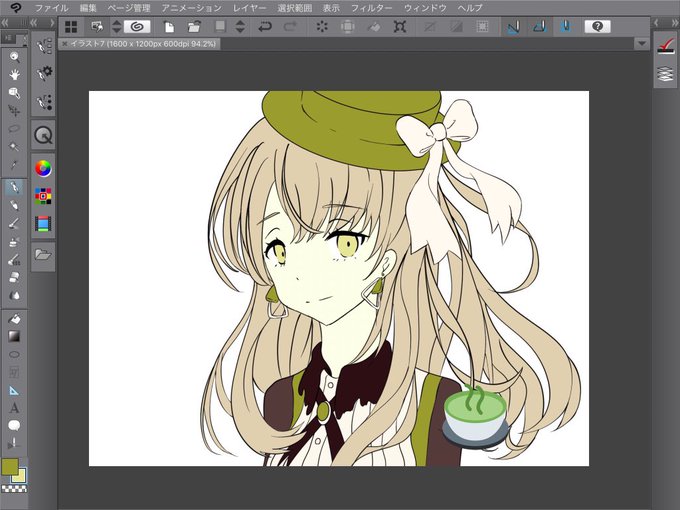Select the Airbrush tool
The width and height of the screenshot is (680, 510).
(14, 241)
